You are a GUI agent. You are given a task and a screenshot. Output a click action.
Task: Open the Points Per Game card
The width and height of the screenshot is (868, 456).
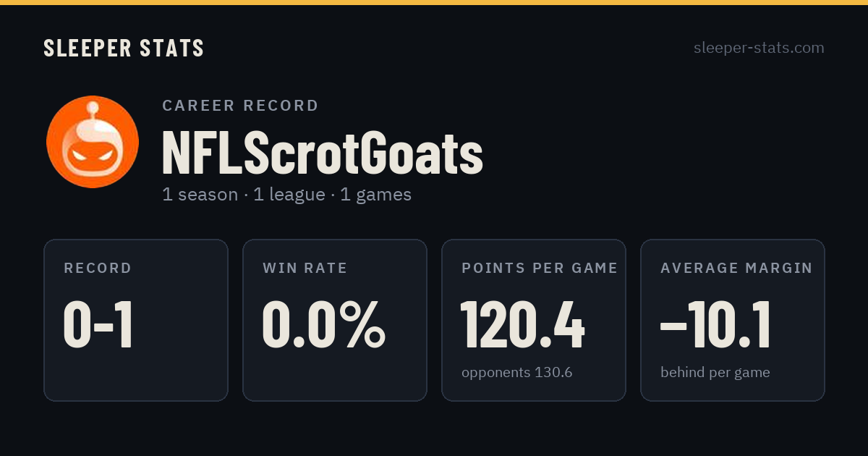coord(534,320)
